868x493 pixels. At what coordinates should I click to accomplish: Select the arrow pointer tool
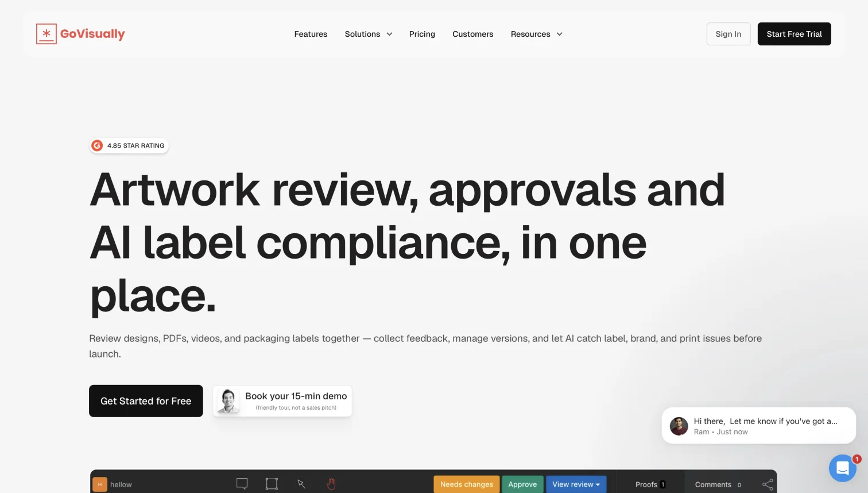click(x=301, y=484)
